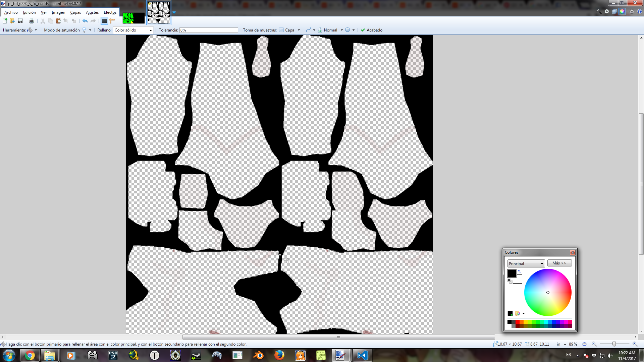Viewport: 644px width, 362px height.
Task: Toggle the Colors window icon
Action: pos(622,11)
